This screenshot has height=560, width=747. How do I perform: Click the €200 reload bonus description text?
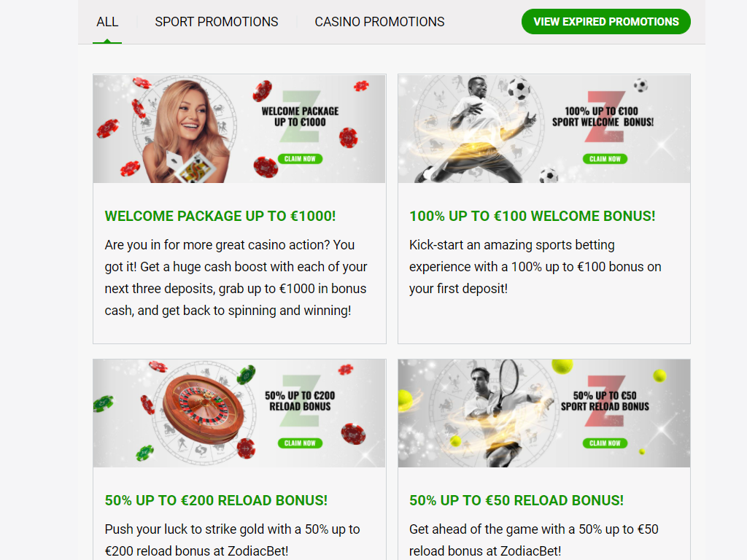(x=233, y=540)
